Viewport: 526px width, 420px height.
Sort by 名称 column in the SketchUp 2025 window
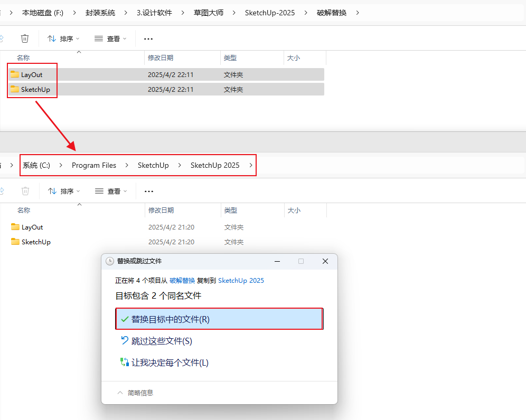tap(24, 210)
